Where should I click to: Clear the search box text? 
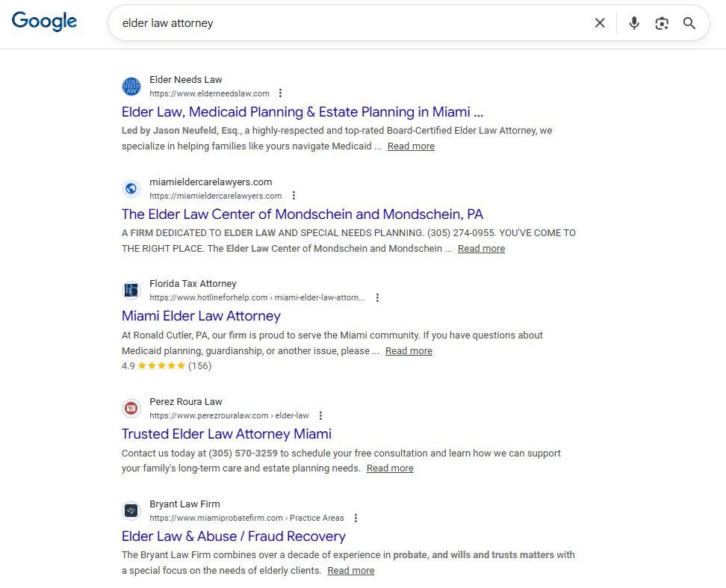coord(600,23)
